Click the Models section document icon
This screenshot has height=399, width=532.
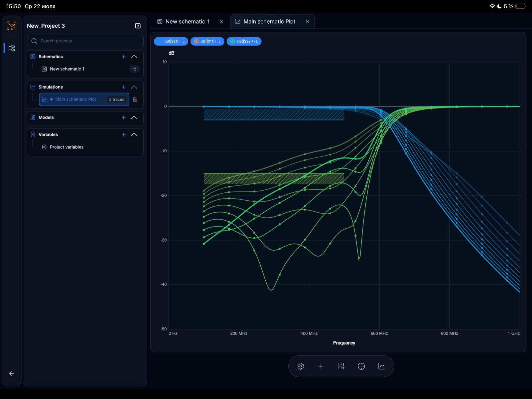pos(33,117)
